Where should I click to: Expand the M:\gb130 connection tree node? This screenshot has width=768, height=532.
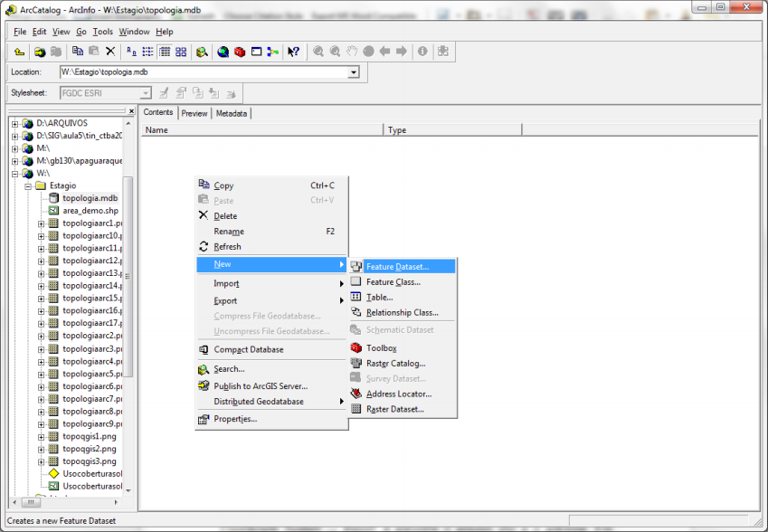tap(14, 161)
